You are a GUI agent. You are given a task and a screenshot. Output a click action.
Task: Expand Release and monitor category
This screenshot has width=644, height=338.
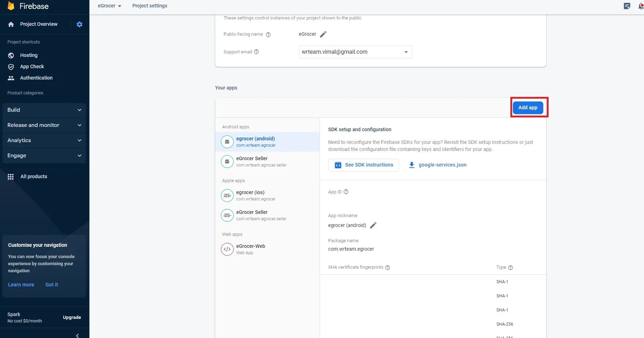[44, 125]
